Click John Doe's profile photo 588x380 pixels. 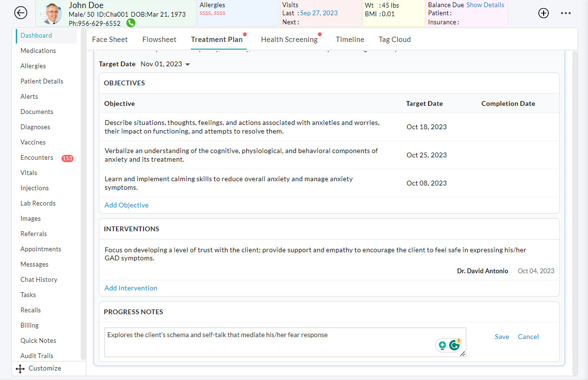coord(52,13)
